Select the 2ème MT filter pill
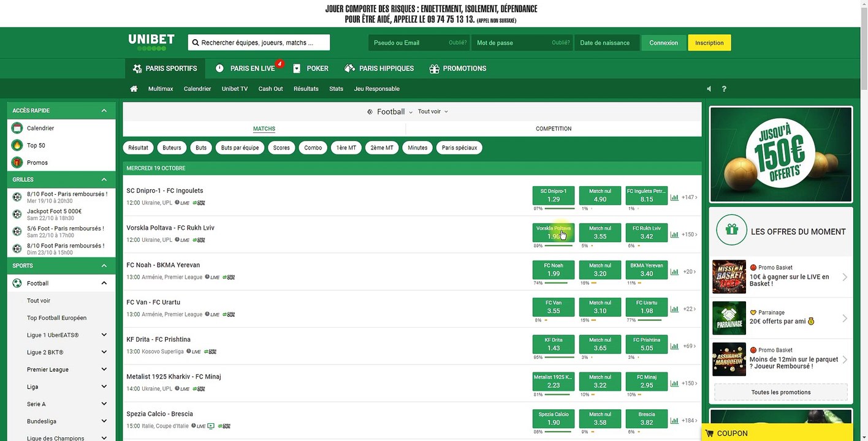The width and height of the screenshot is (868, 441). click(x=382, y=148)
